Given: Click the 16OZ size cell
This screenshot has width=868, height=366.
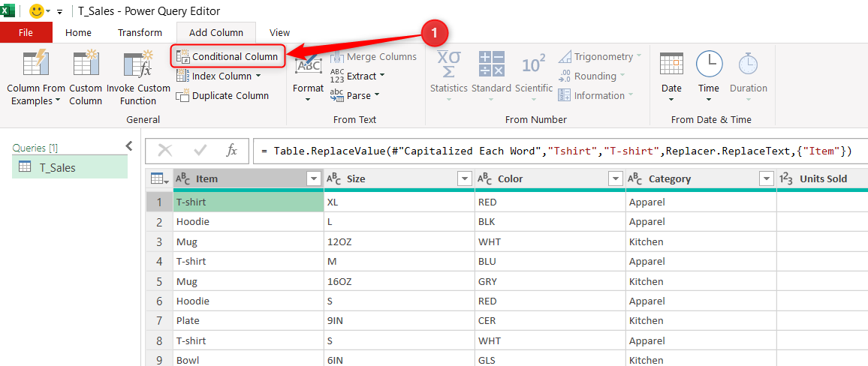Looking at the screenshot, I should pos(399,281).
